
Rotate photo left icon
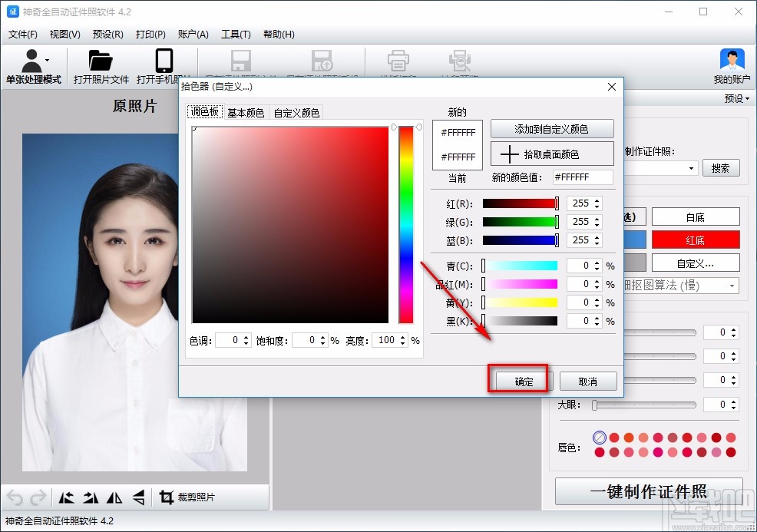pos(66,497)
